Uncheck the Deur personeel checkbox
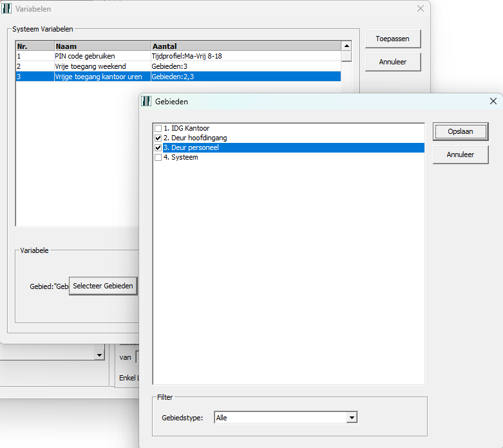The height and width of the screenshot is (448, 503). click(x=158, y=148)
